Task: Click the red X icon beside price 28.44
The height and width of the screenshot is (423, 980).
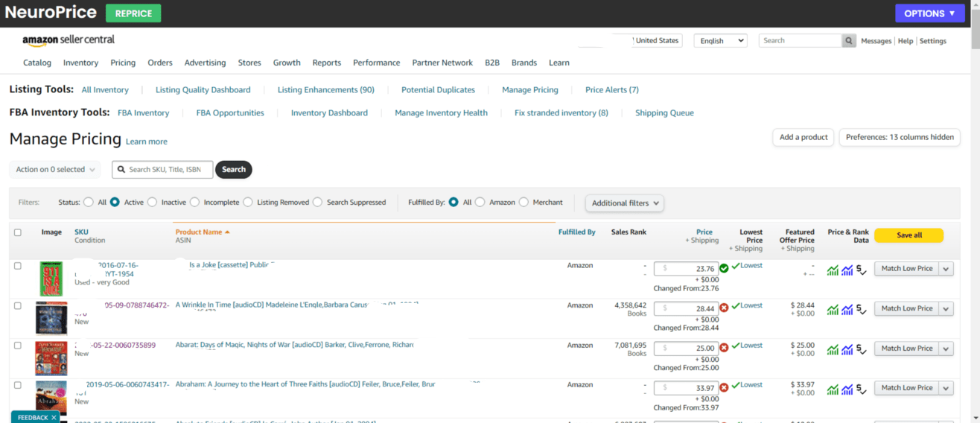Action: [724, 308]
